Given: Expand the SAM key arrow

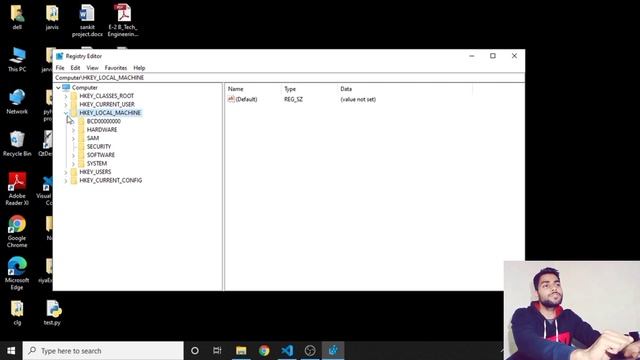Looking at the screenshot, I should coord(73,139).
